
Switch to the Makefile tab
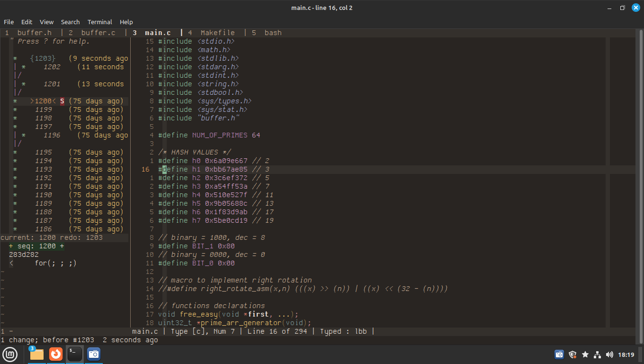pyautogui.click(x=217, y=33)
